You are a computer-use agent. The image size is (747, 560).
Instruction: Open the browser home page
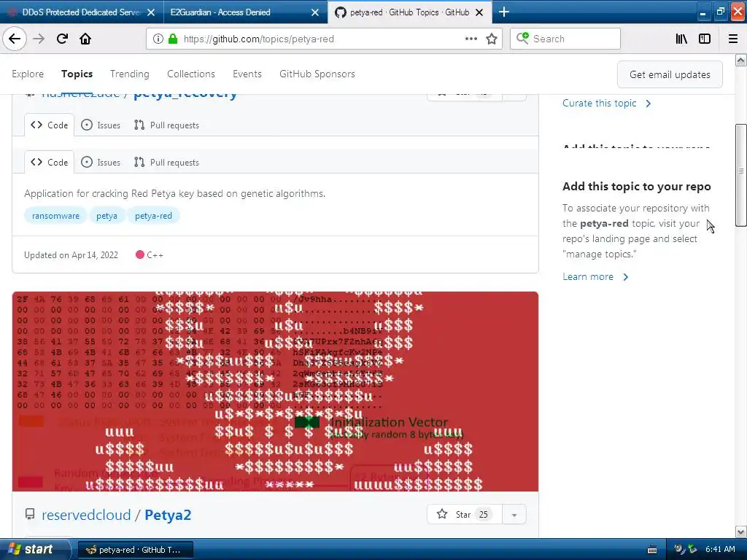pos(85,39)
